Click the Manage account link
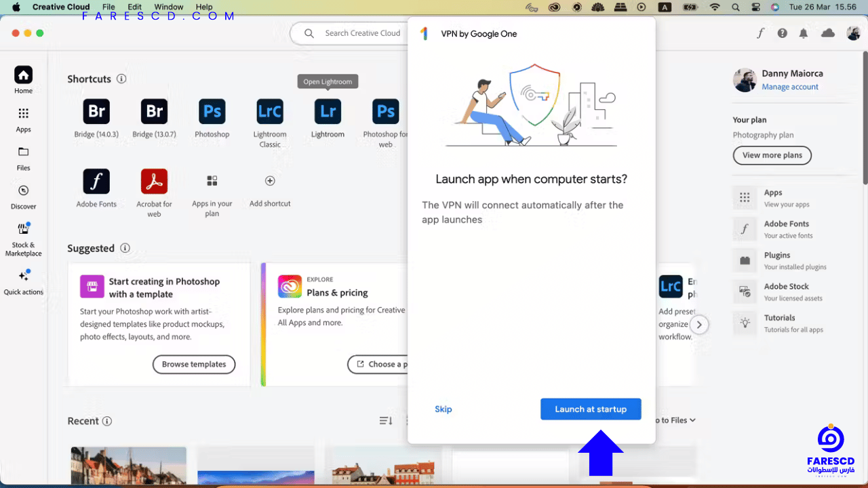868x488 pixels. point(790,87)
